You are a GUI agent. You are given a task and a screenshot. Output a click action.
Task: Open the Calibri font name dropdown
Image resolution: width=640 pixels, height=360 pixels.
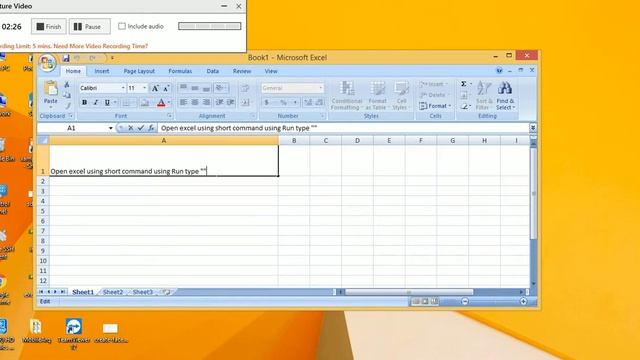tap(122, 88)
